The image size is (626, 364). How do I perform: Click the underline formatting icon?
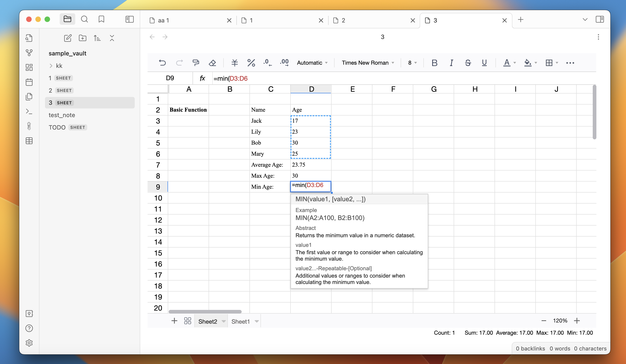pyautogui.click(x=484, y=63)
